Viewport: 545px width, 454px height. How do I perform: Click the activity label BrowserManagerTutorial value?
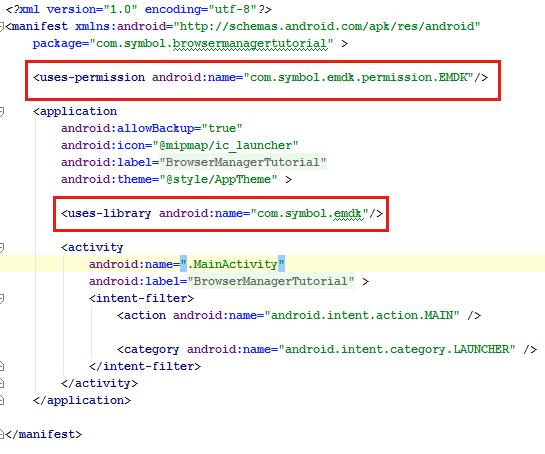tap(271, 281)
